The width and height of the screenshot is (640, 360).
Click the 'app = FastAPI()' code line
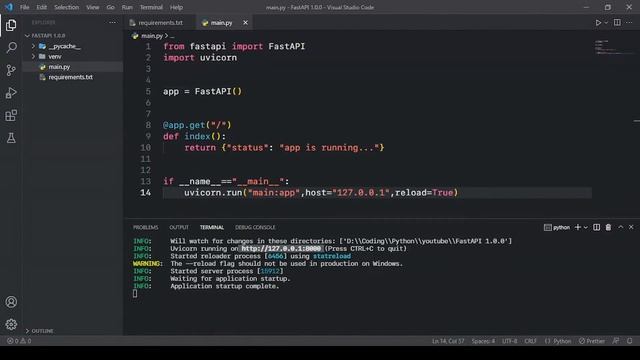202,91
